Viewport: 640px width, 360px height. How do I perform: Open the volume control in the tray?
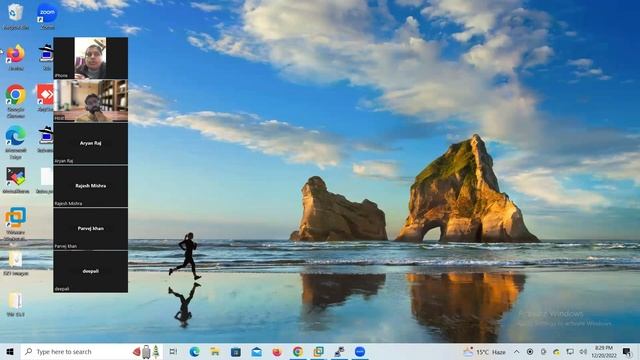[x=583, y=352]
